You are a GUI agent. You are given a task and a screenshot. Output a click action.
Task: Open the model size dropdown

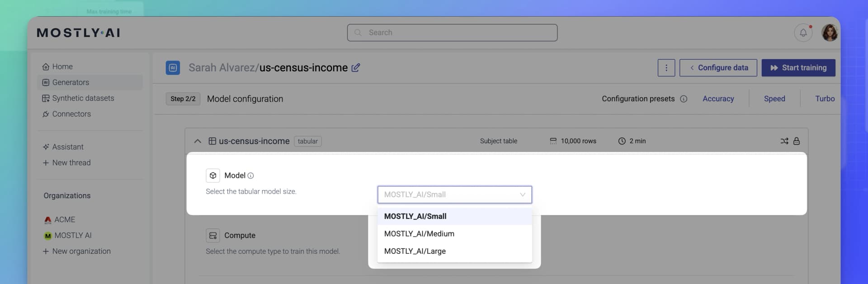(454, 195)
